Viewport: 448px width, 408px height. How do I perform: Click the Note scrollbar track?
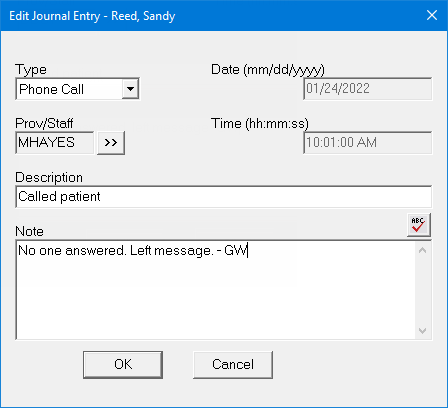tap(423, 290)
